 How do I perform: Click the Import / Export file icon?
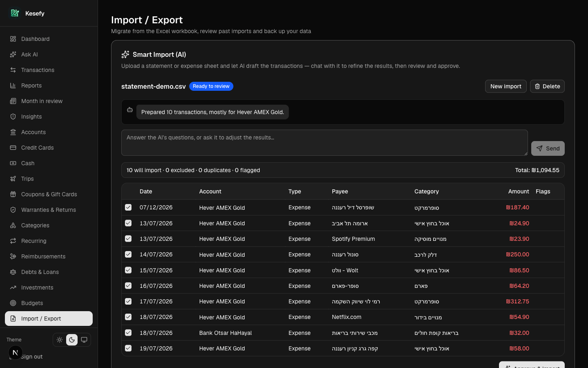(13, 319)
